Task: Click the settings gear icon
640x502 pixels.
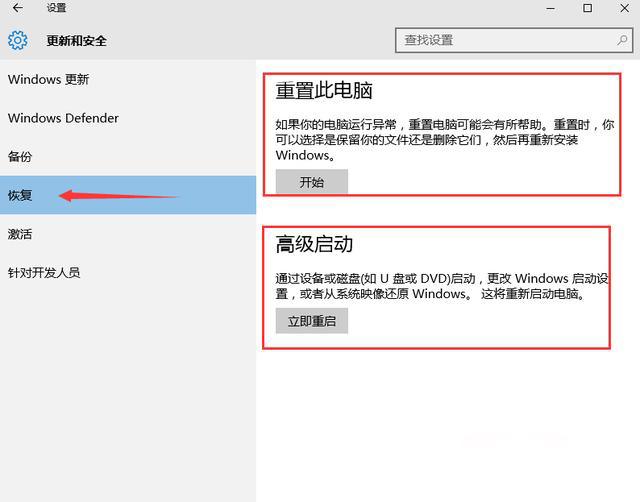Action: 18,41
